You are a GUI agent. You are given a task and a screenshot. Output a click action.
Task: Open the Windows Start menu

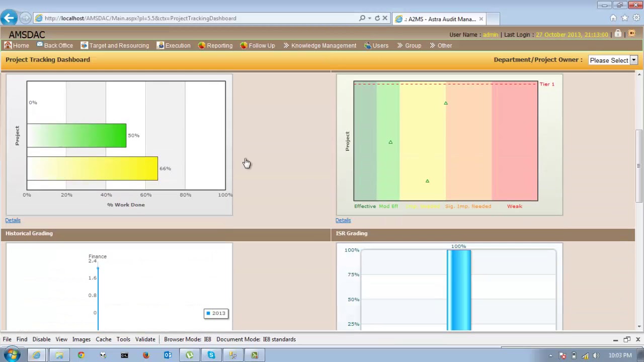tap(12, 355)
